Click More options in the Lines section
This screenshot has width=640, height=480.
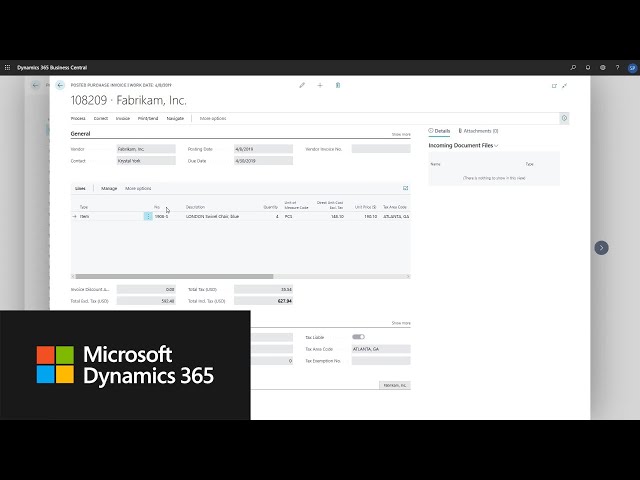[x=138, y=188]
